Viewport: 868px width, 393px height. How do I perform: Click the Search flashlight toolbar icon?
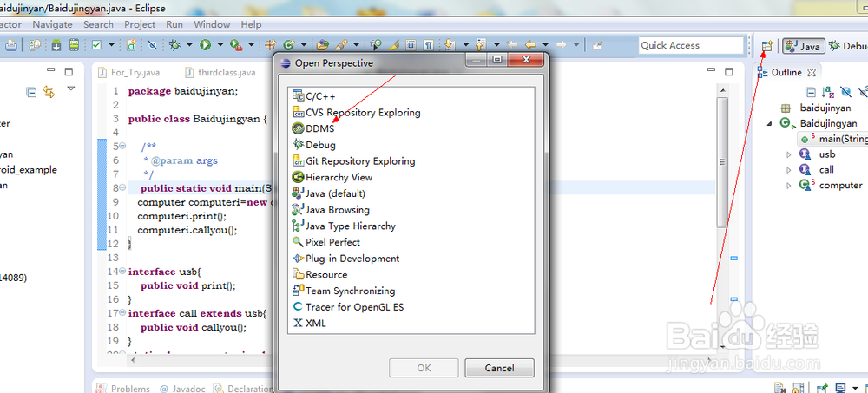click(x=341, y=45)
